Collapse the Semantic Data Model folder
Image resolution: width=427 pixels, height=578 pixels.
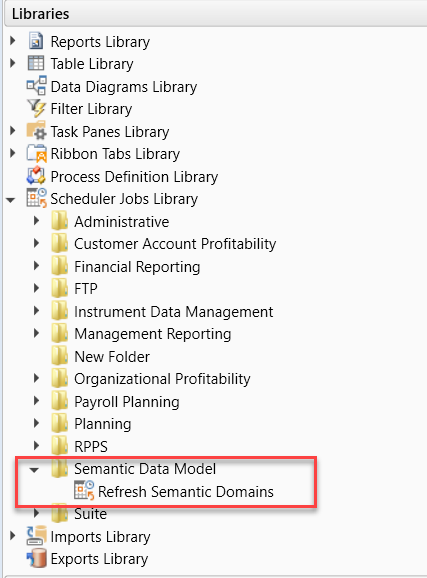click(34, 470)
